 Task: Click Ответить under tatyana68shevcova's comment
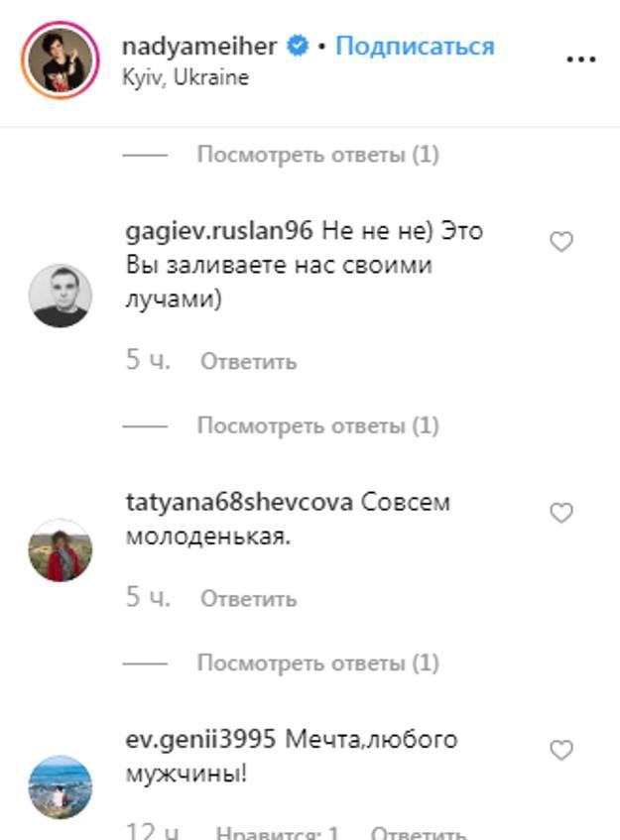[249, 599]
